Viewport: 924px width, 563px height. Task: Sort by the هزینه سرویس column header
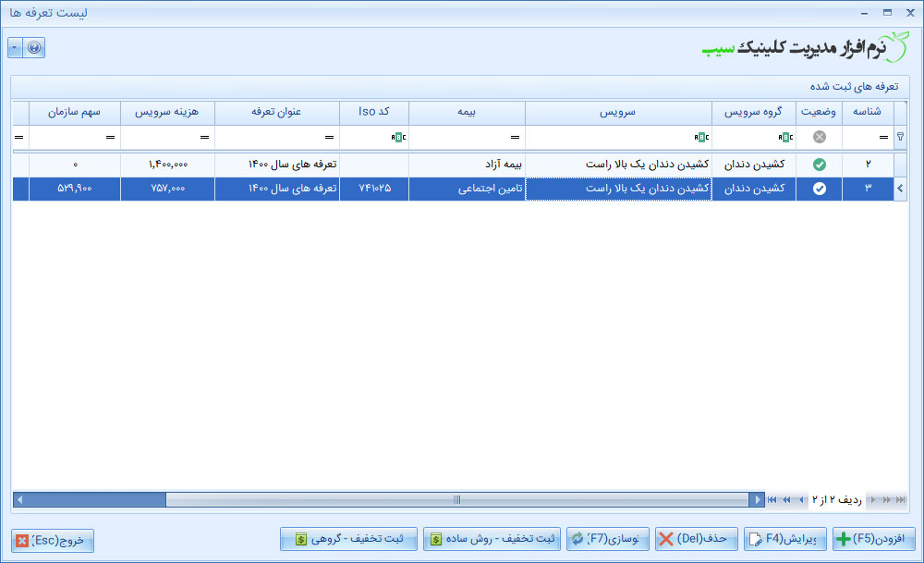click(x=167, y=112)
